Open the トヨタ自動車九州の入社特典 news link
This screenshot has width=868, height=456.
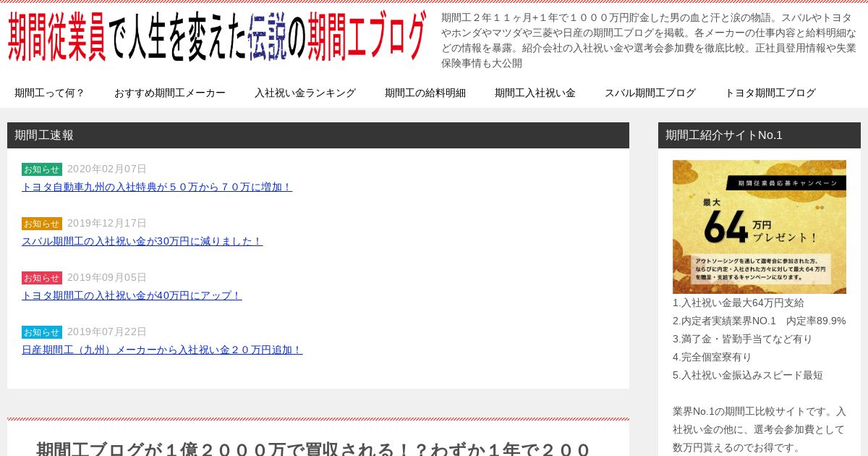157,187
